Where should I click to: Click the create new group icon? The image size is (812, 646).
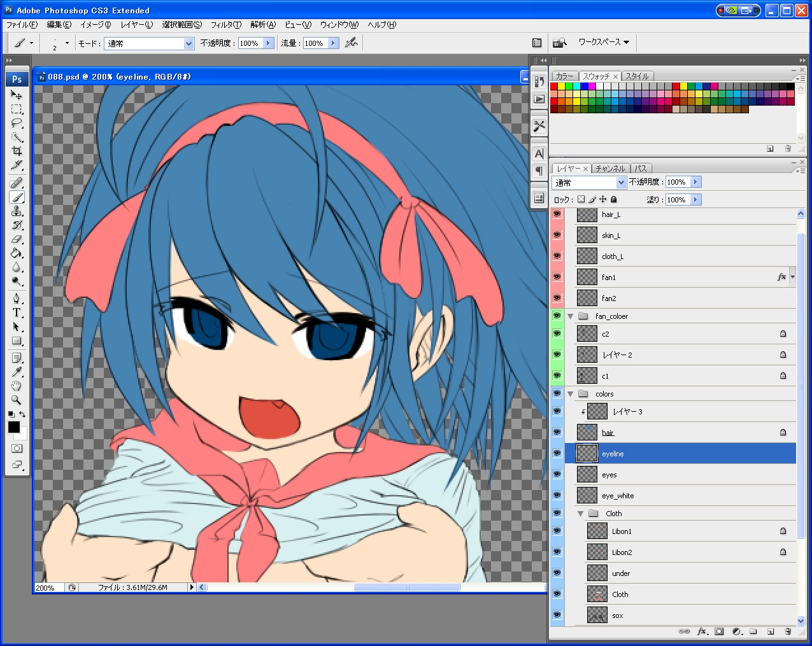753,631
